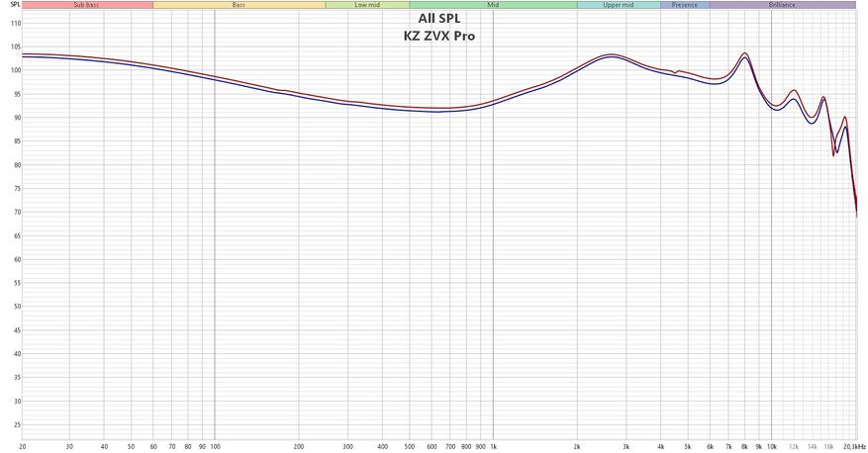Click the 3k frequency axis label
Image resolution: width=868 pixels, height=453 pixels.
[627, 446]
